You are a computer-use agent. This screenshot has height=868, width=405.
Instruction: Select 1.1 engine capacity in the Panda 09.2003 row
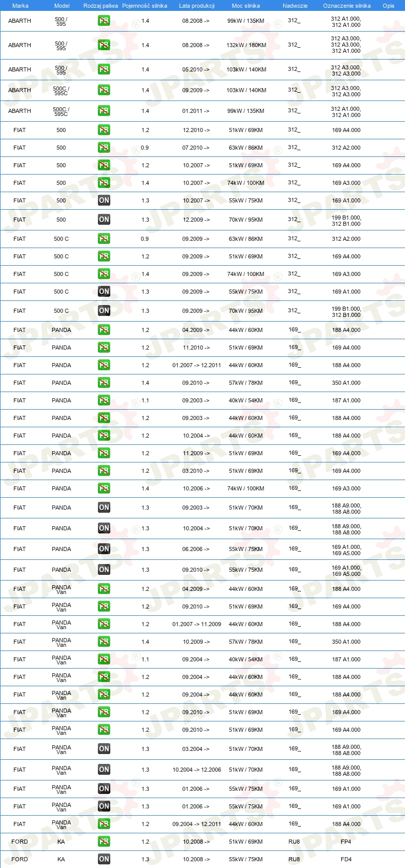coord(145,400)
